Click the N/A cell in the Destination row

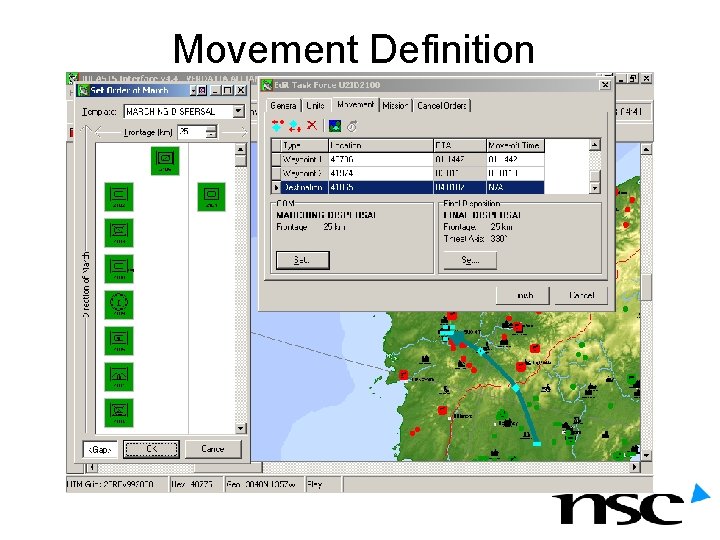point(515,187)
